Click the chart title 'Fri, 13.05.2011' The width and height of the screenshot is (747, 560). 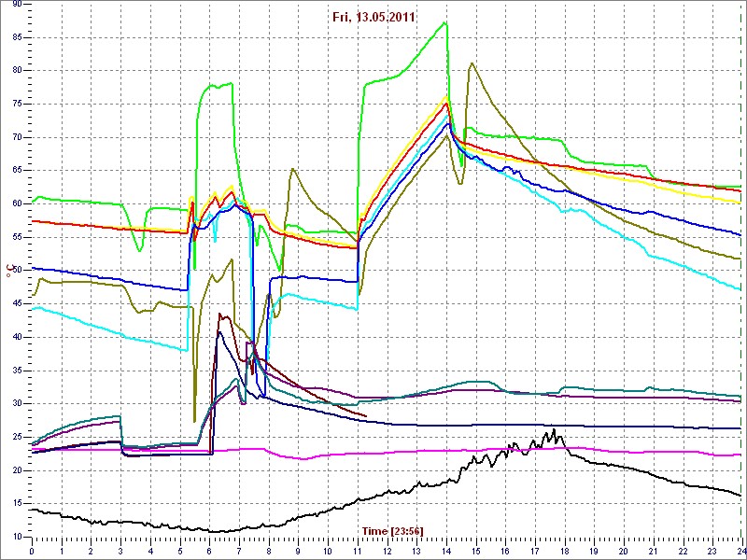pyautogui.click(x=373, y=18)
